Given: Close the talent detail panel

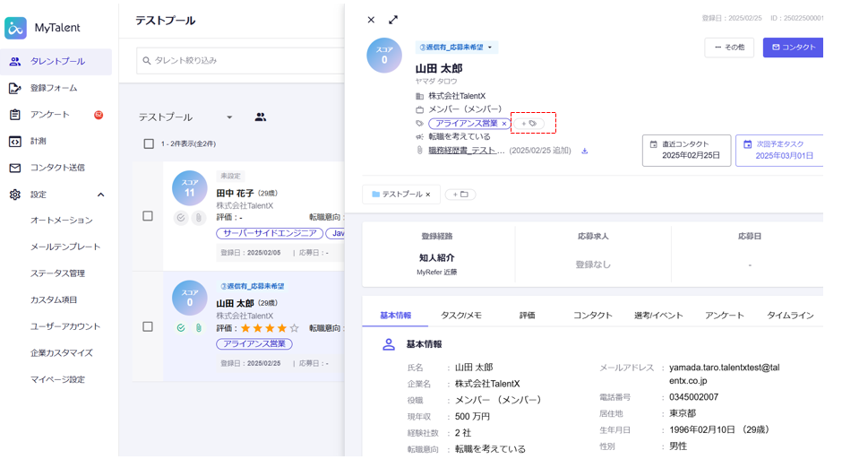Looking at the screenshot, I should 371,20.
